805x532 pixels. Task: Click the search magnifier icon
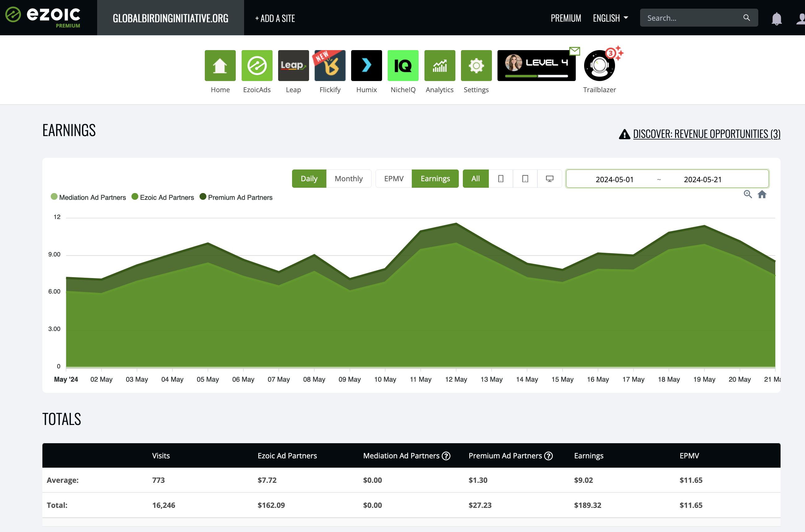[746, 18]
